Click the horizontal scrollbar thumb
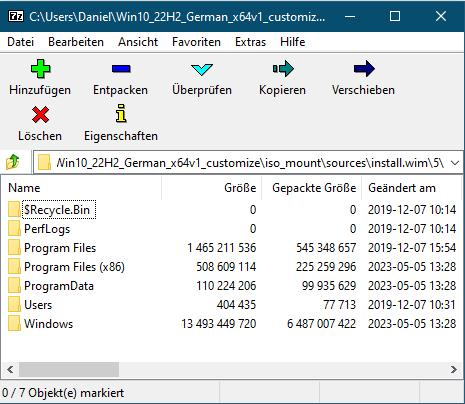Screen dimensions: 465x404 coord(69,369)
